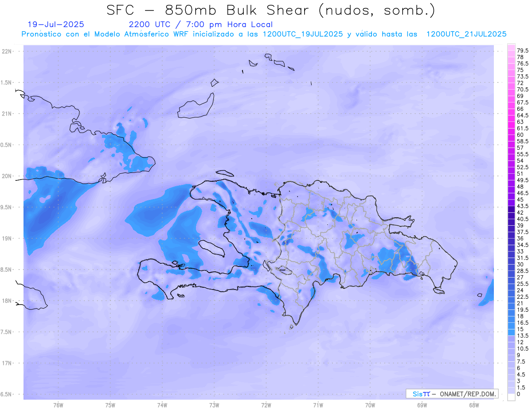Click the "18N" latitude label

click(8, 301)
